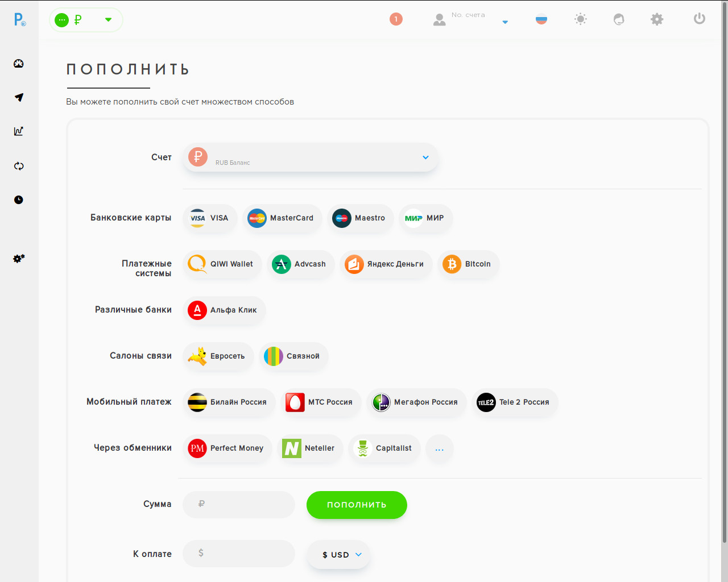The image size is (728, 582).
Task: Choose МИР card payment
Action: (425, 218)
